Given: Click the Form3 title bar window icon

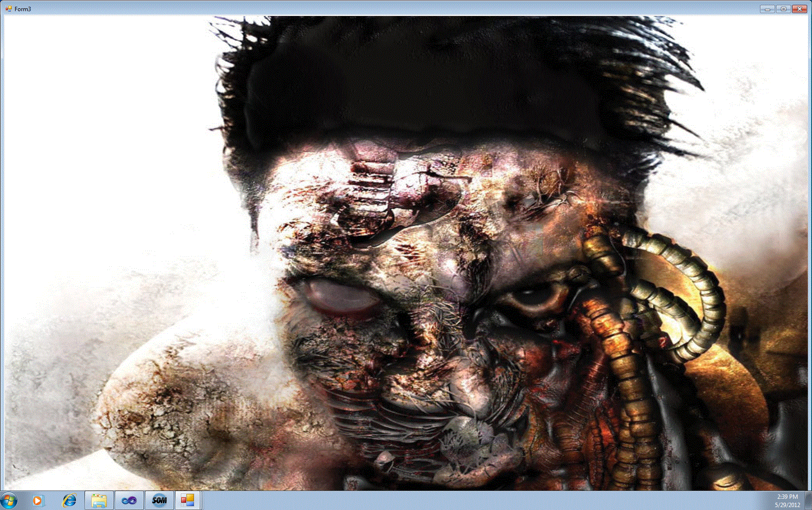Looking at the screenshot, I should (8, 9).
